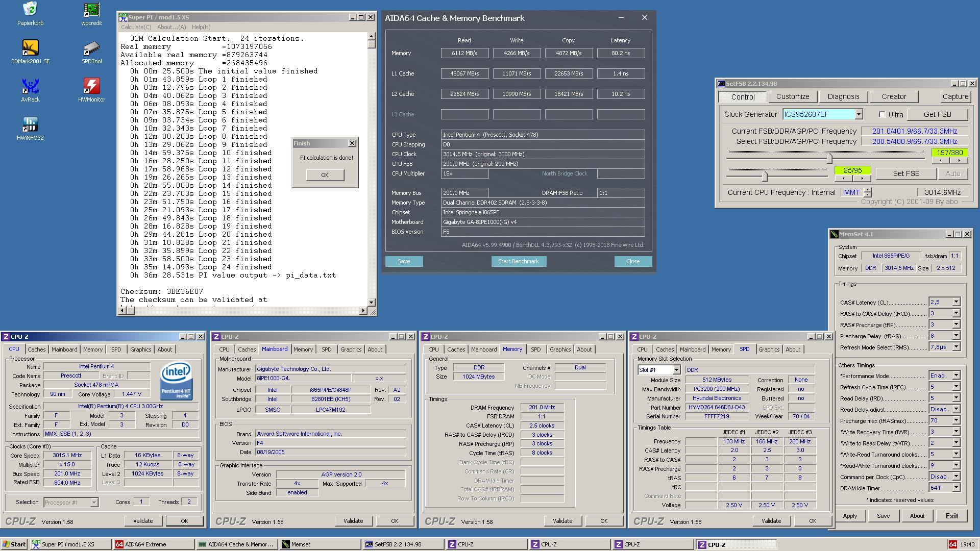The width and height of the screenshot is (980, 551).
Task: Open Graphics tab in CPU-Z Mainboard window
Action: [351, 349]
